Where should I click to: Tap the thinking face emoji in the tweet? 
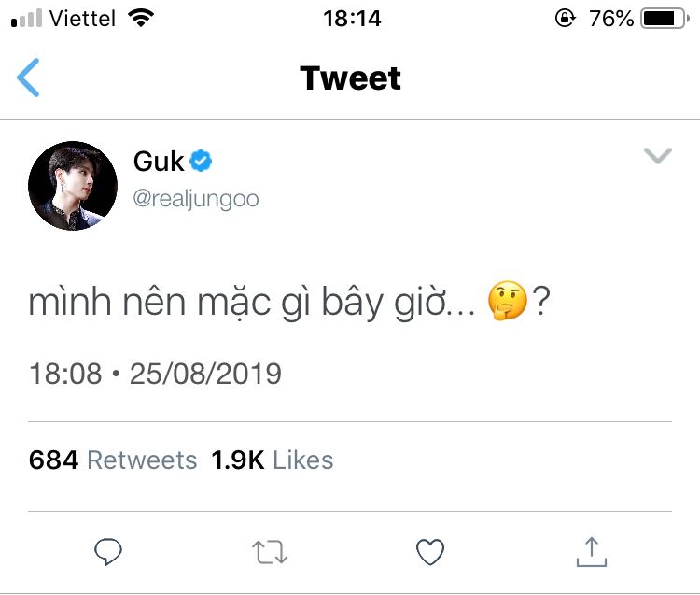509,304
